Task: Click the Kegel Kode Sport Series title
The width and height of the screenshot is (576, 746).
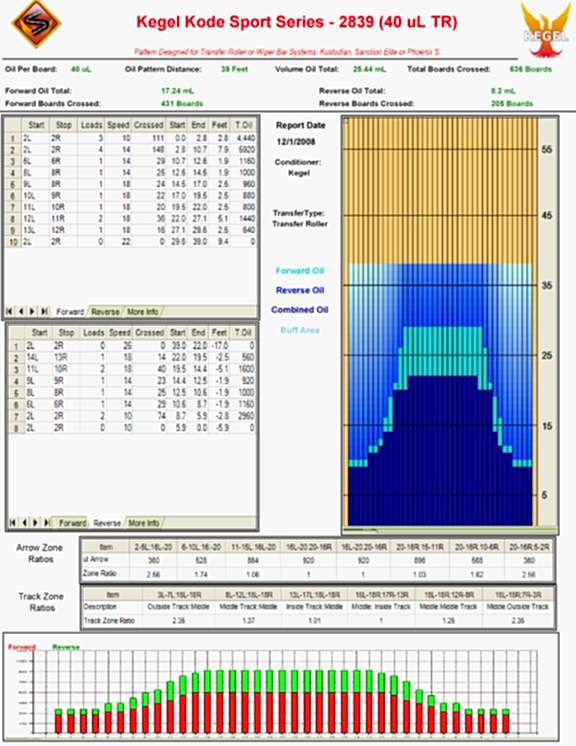Action: 296,22
